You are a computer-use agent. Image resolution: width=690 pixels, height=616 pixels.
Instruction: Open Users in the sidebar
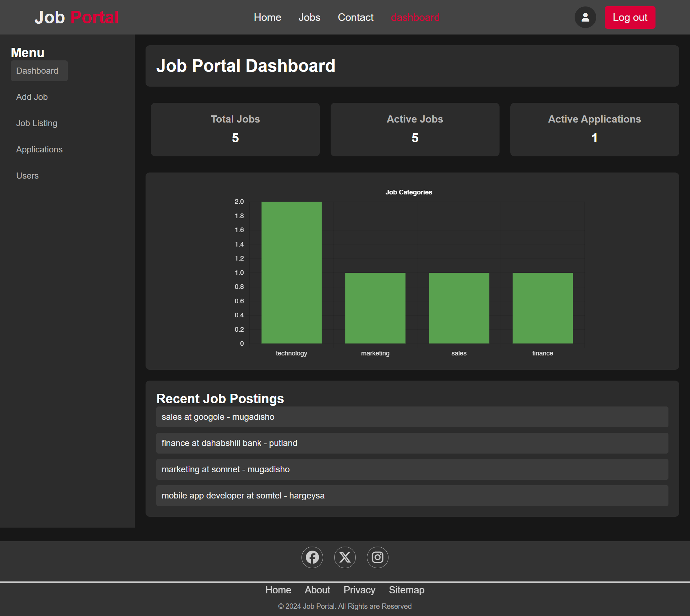coord(27,176)
